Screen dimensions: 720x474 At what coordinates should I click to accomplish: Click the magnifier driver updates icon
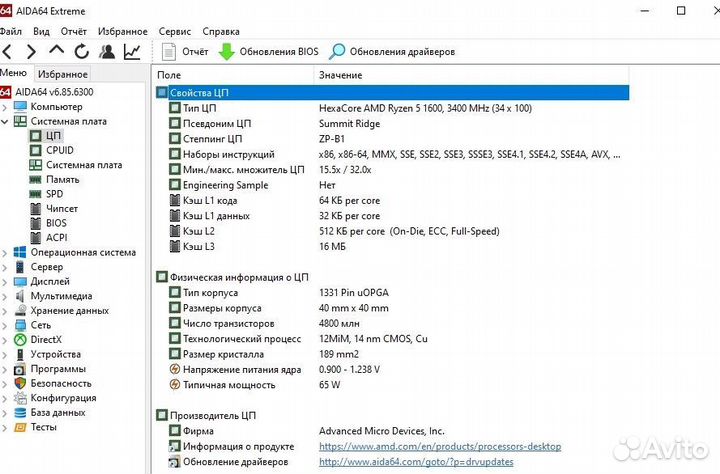pos(337,51)
